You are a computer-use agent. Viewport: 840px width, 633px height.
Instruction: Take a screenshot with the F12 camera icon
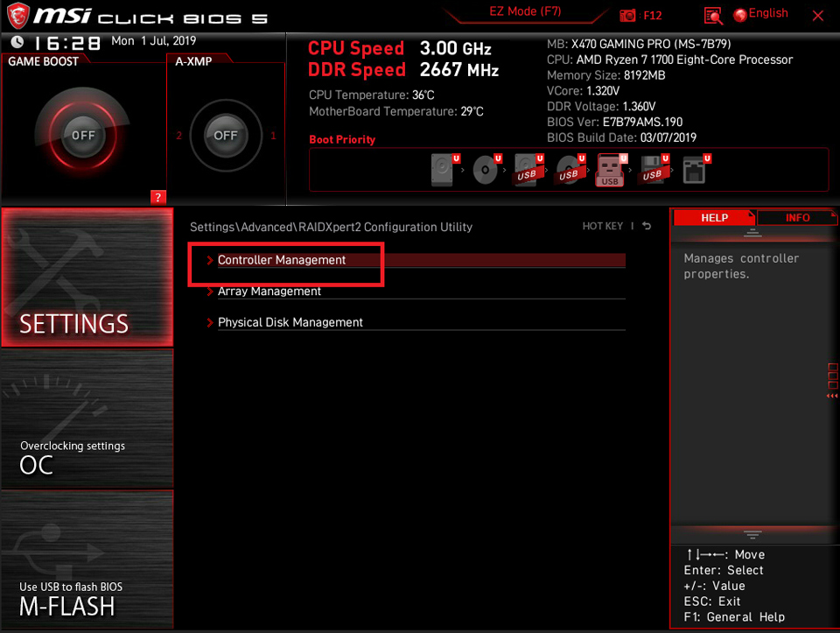[627, 16]
